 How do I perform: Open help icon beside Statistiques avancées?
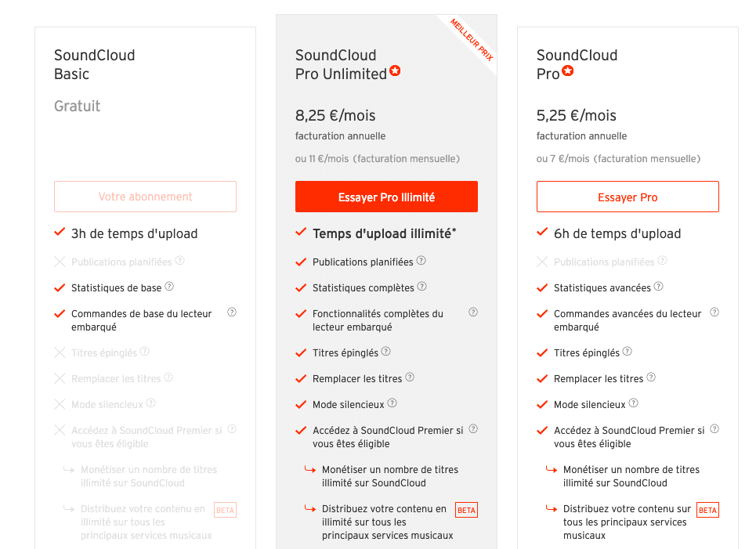click(x=659, y=287)
